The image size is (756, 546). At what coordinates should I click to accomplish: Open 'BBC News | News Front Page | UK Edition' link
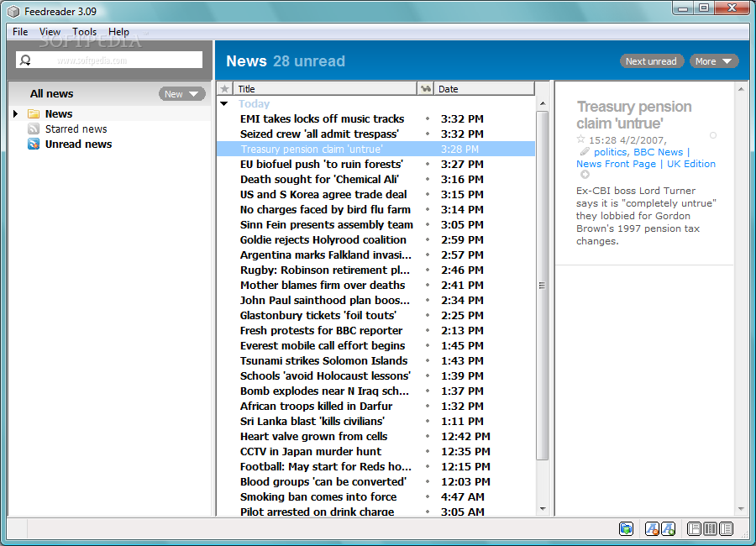pos(646,158)
